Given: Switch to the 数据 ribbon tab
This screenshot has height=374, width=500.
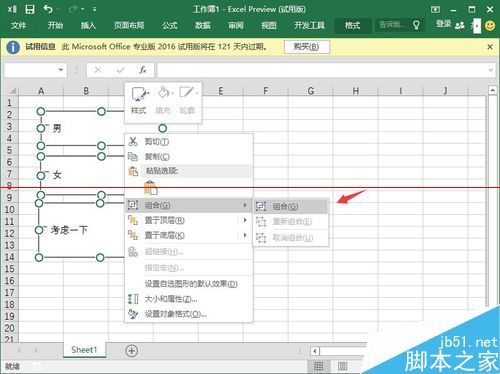Looking at the screenshot, I should click(x=203, y=25).
